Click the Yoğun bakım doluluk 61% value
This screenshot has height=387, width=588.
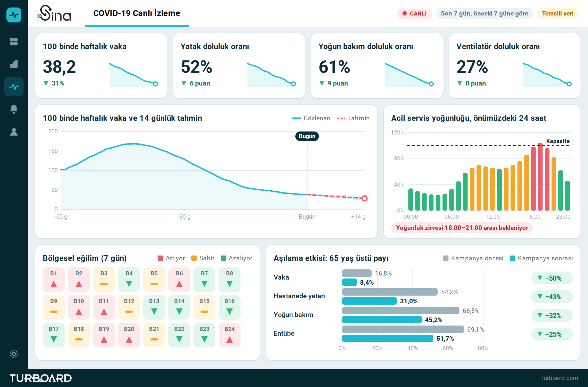(x=334, y=67)
